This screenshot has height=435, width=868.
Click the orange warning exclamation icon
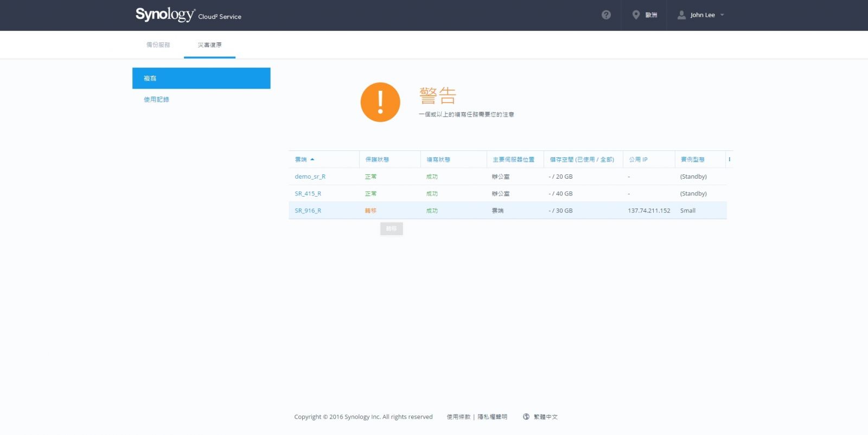click(x=380, y=102)
